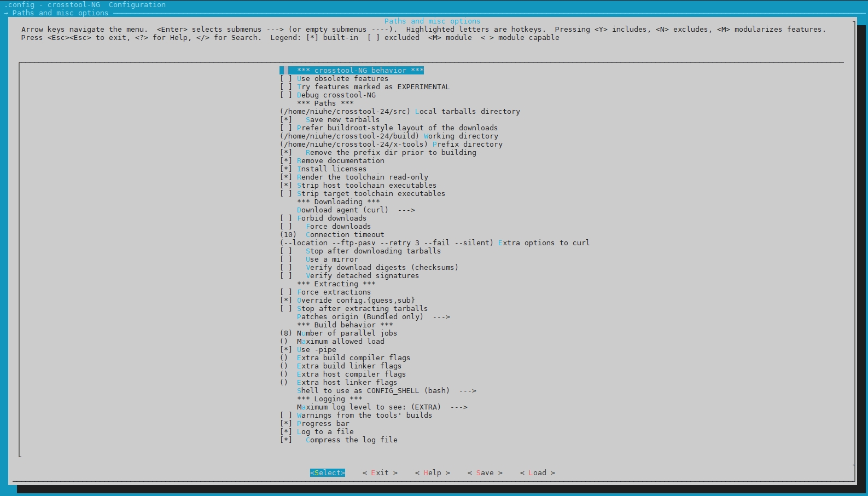The image size is (868, 496).
Task: Click the *** Downloading *** section header
Action: [x=339, y=202]
